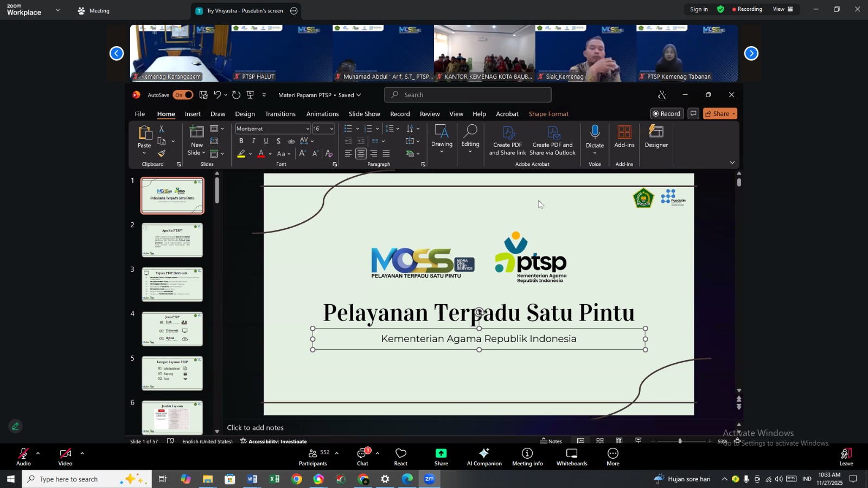Open the Transitions ribbon tab
Image resolution: width=868 pixels, height=488 pixels.
[x=280, y=114]
